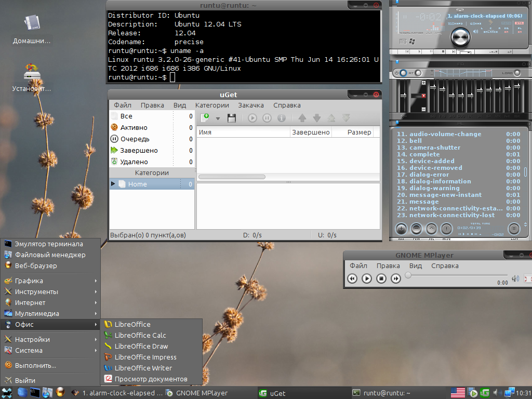532x399 pixels.
Task: Click Выполнить... in the start menu
Action: tap(50, 365)
